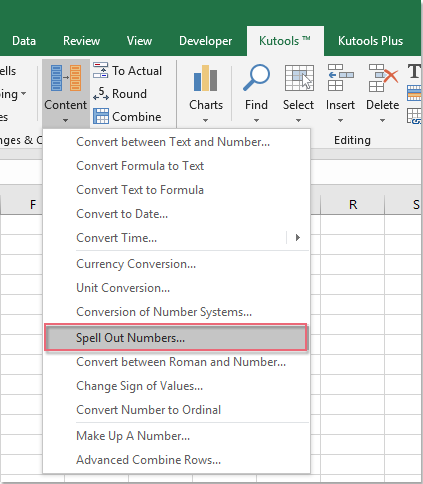This screenshot has width=423, height=484.
Task: Select column R header
Action: pyautogui.click(x=353, y=204)
